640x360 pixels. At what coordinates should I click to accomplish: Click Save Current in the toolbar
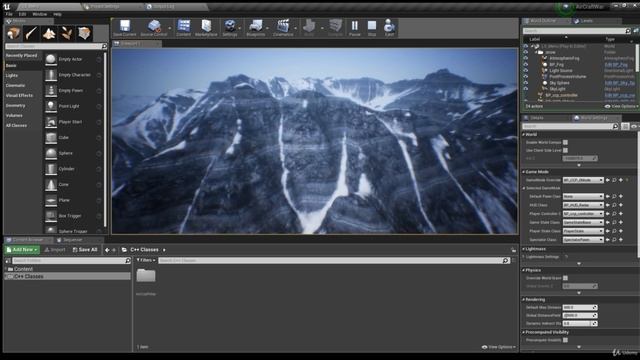click(124, 28)
